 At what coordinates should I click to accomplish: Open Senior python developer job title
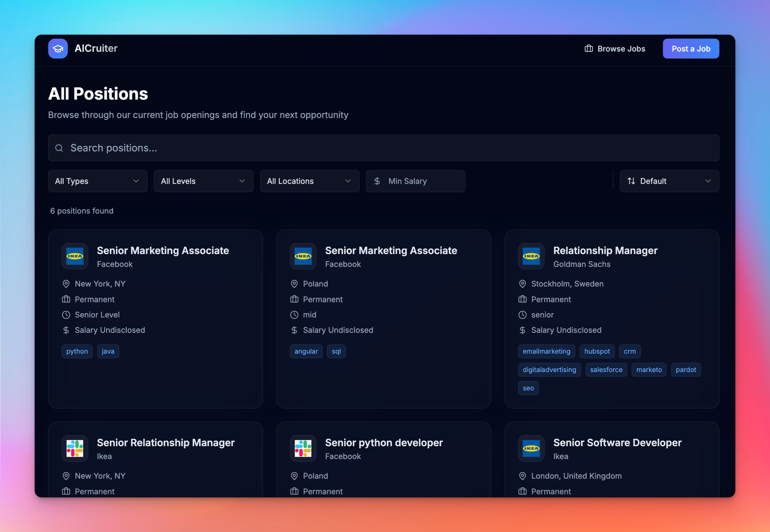pos(384,443)
